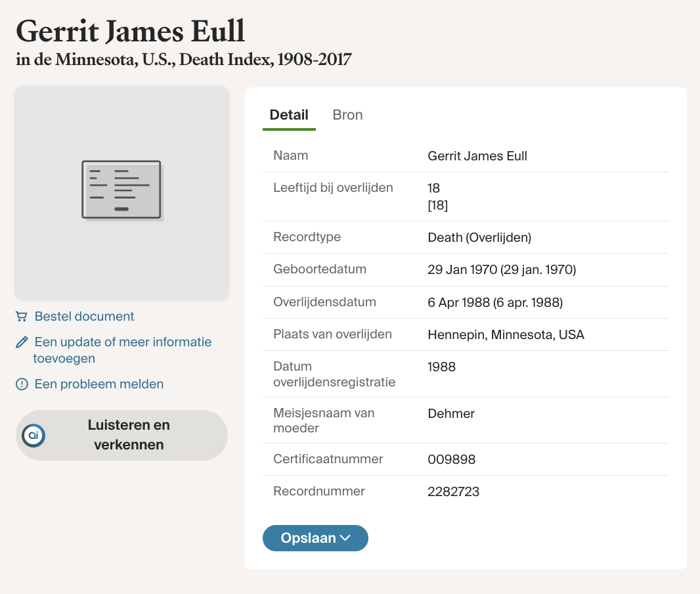Click the mother's maiden name Dehmer
Image resolution: width=700 pixels, height=594 pixels.
[x=450, y=413]
